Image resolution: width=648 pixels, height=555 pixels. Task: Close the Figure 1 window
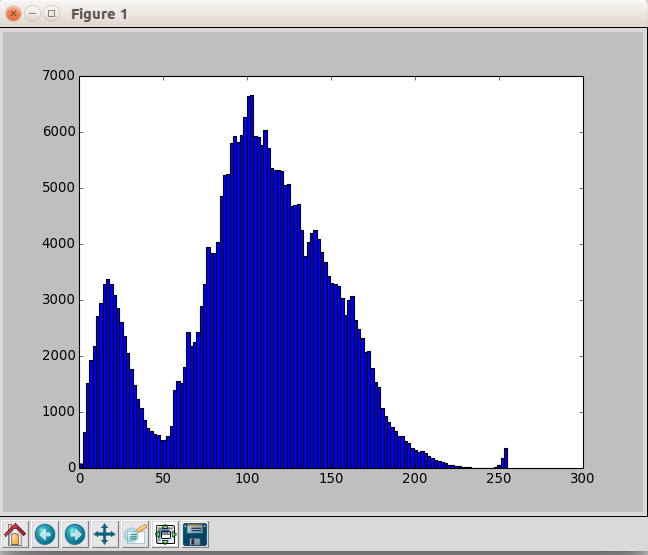13,14
